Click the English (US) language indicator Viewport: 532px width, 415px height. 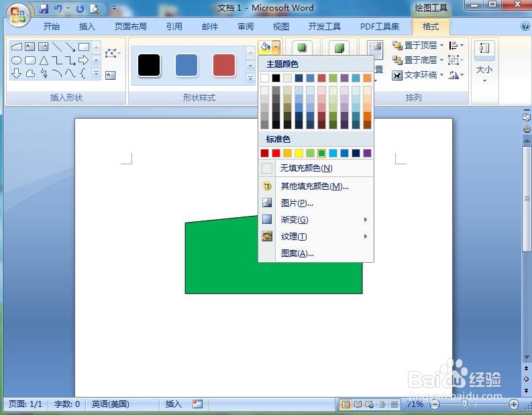[x=110, y=404]
